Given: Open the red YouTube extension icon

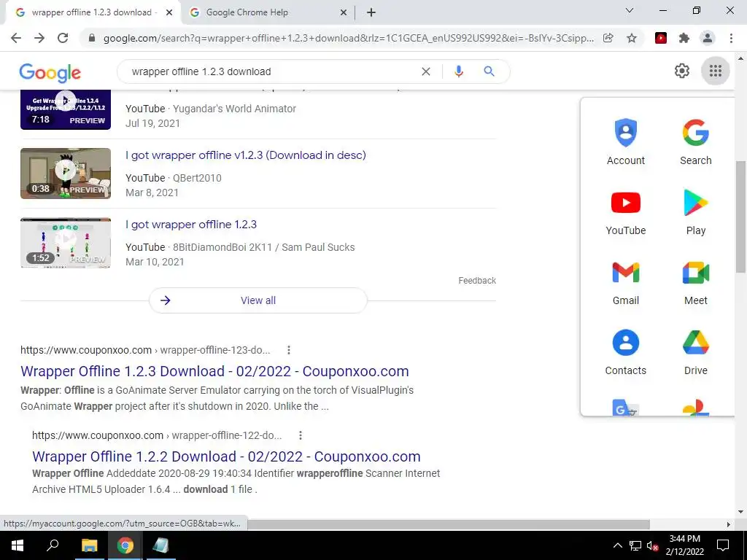Looking at the screenshot, I should click(x=660, y=38).
